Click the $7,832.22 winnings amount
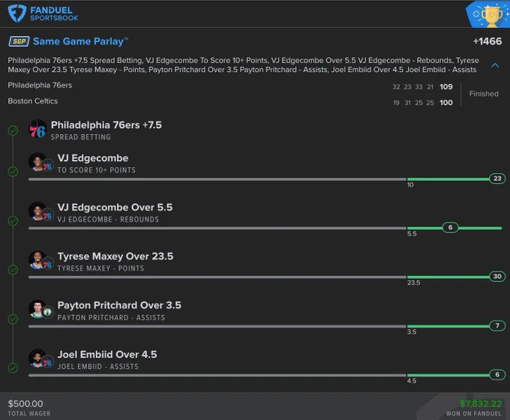The image size is (510, 420). pos(481,403)
